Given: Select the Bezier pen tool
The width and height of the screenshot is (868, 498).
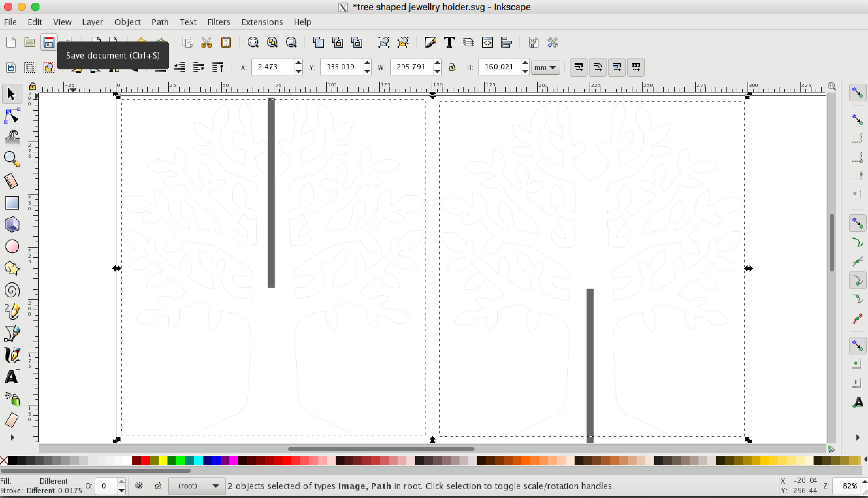Looking at the screenshot, I should (x=12, y=333).
